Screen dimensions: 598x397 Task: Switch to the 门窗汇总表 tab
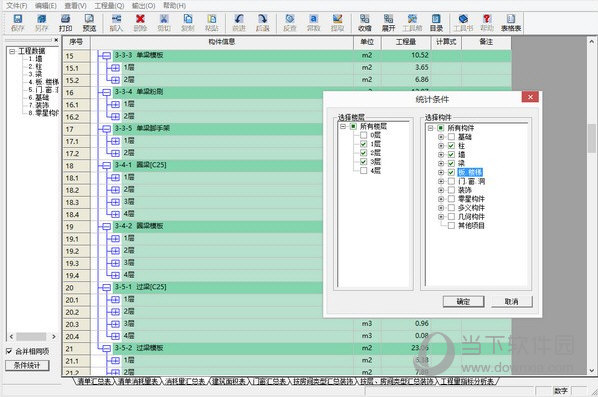pos(270,381)
